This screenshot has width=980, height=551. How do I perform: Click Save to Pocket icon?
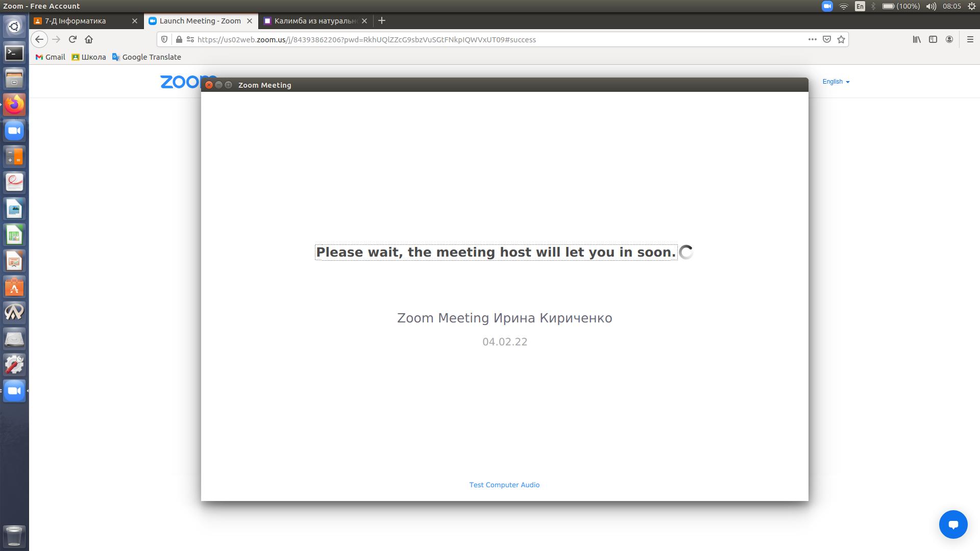pyautogui.click(x=827, y=39)
